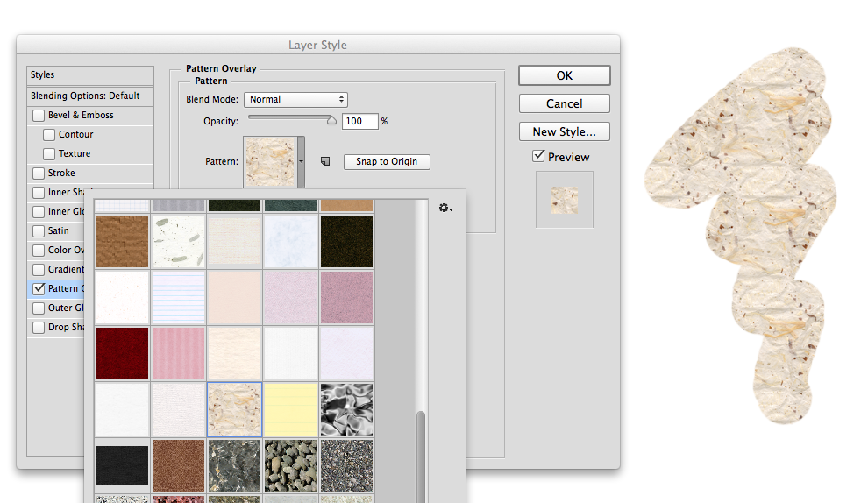
Task: Pick the fine gravel pattern swatch
Action: 346,466
